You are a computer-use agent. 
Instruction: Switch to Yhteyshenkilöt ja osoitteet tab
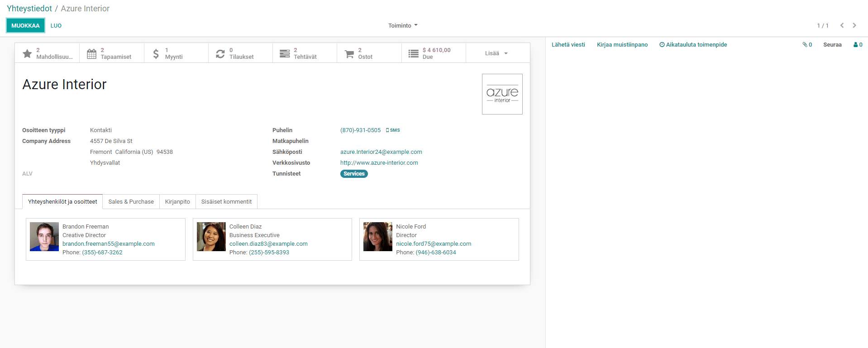[x=62, y=202]
